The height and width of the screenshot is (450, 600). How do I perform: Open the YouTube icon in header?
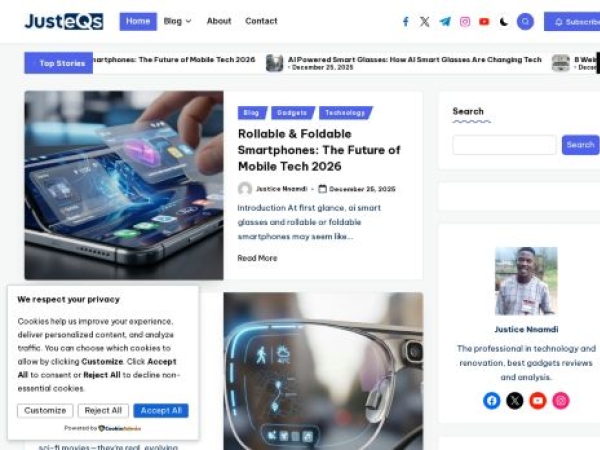point(484,22)
